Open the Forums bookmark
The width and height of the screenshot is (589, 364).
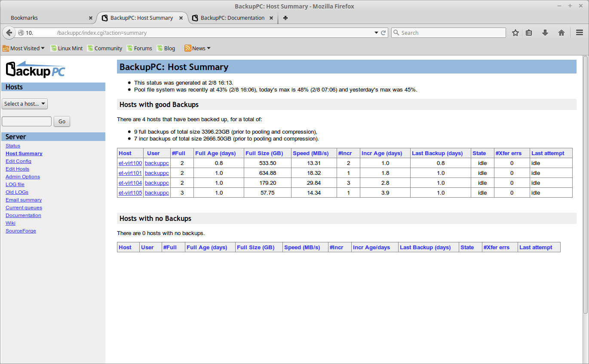[139, 48]
